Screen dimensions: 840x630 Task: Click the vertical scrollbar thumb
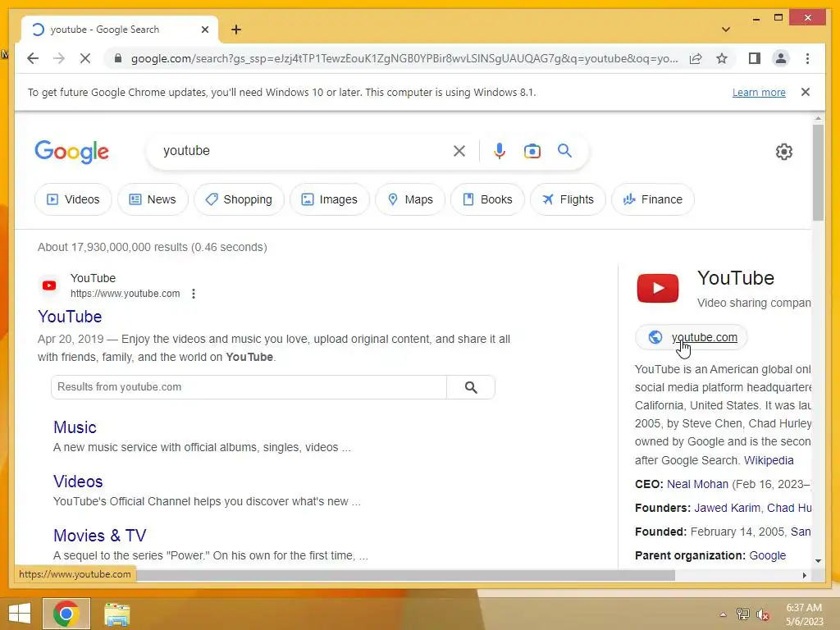point(818,172)
